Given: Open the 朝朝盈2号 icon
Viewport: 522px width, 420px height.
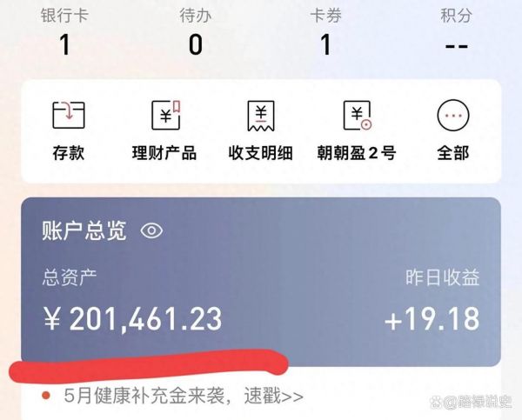Looking at the screenshot, I should click(358, 115).
